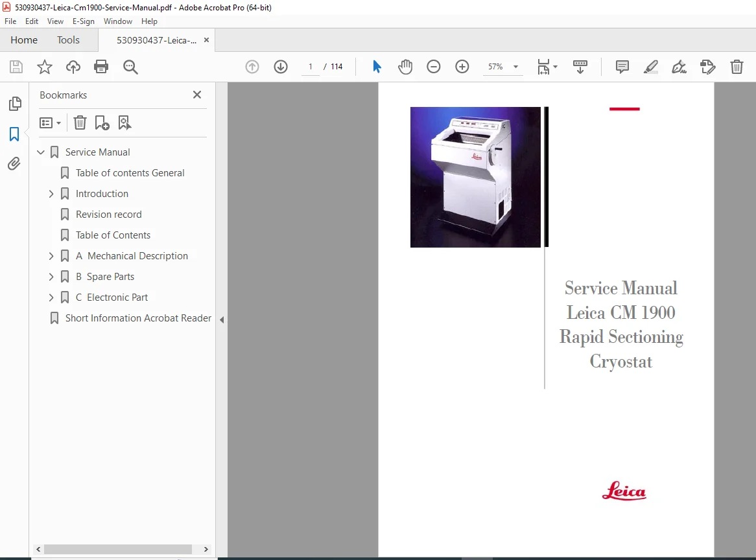Image resolution: width=756 pixels, height=560 pixels.
Task: Select the Service Manual bookmark label
Action: point(97,152)
